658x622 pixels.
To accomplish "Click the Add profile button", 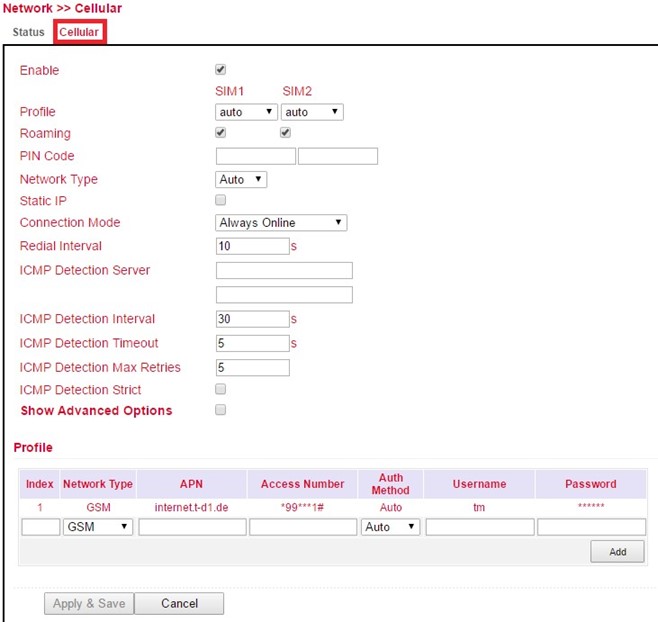I will click(617, 551).
